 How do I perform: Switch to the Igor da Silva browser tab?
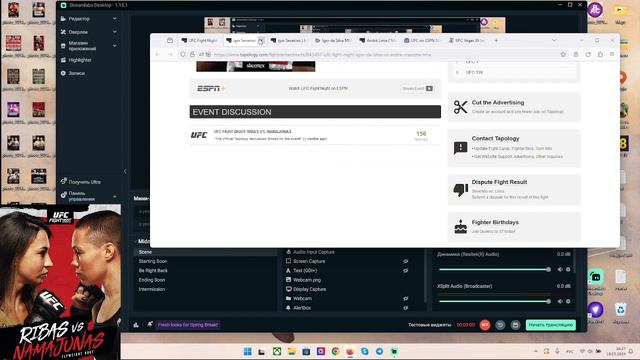[333, 40]
